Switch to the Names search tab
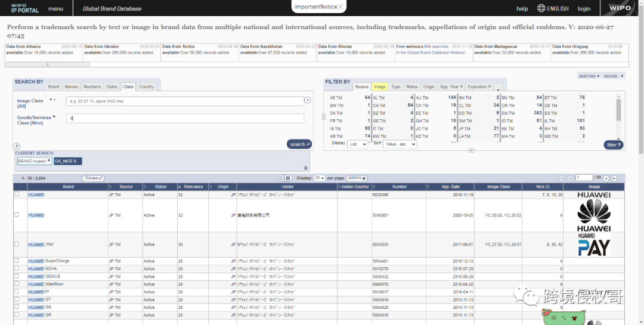The image size is (644, 325). pos(72,86)
